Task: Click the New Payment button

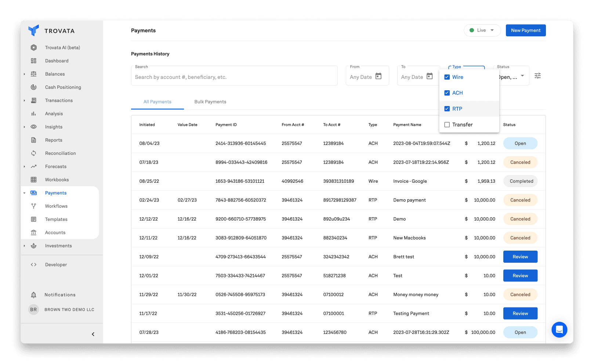Action: coord(525,30)
